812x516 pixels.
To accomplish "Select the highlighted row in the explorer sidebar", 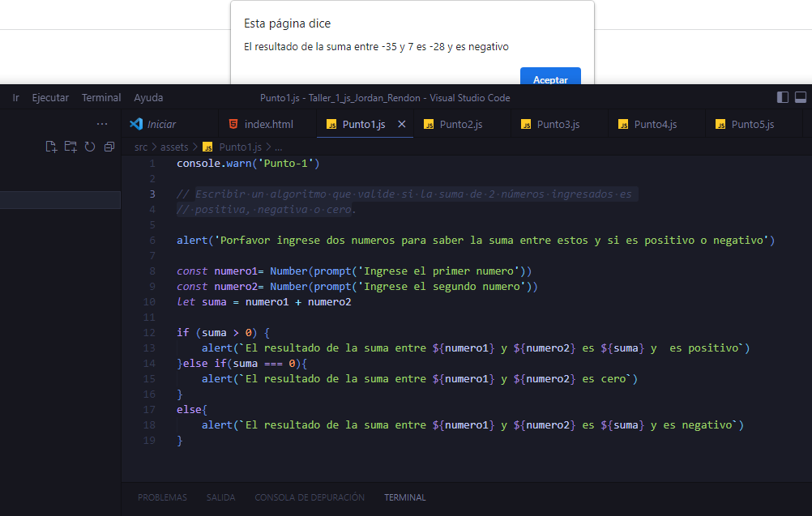I will [x=60, y=200].
